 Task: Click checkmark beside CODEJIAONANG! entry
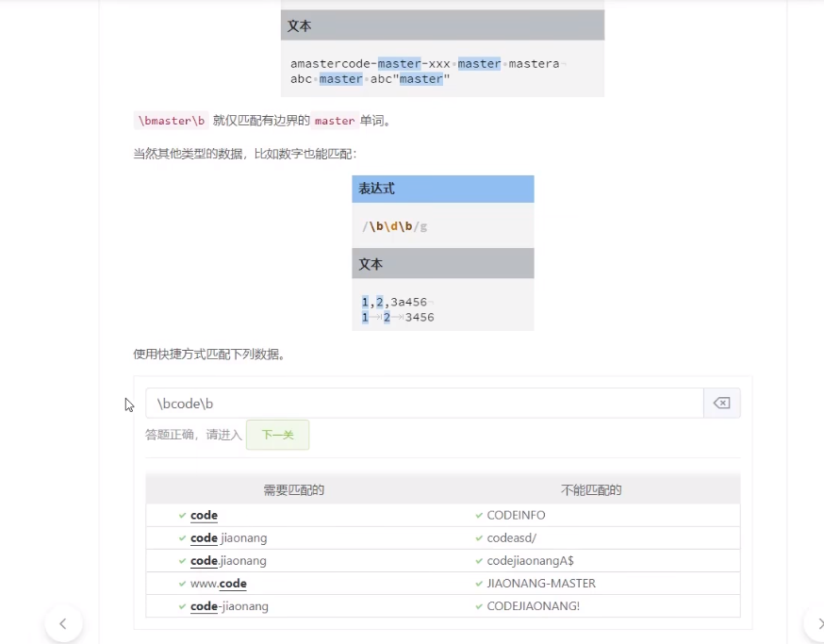479,606
